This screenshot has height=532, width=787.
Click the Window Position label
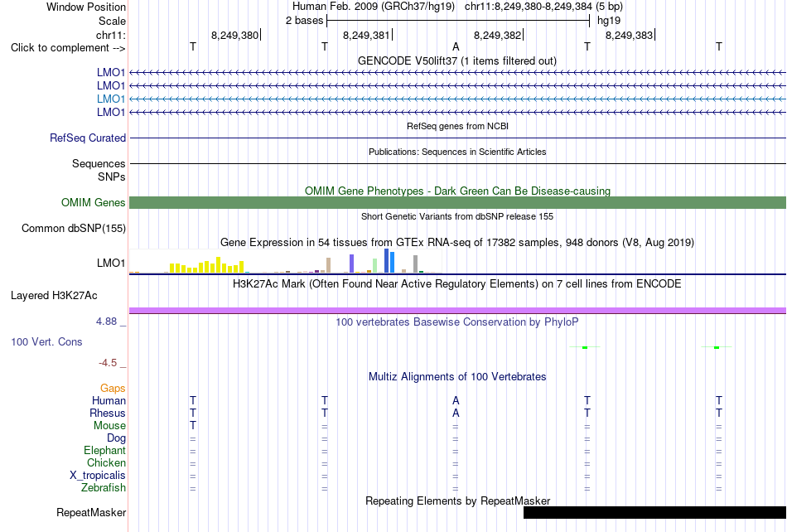point(86,7)
